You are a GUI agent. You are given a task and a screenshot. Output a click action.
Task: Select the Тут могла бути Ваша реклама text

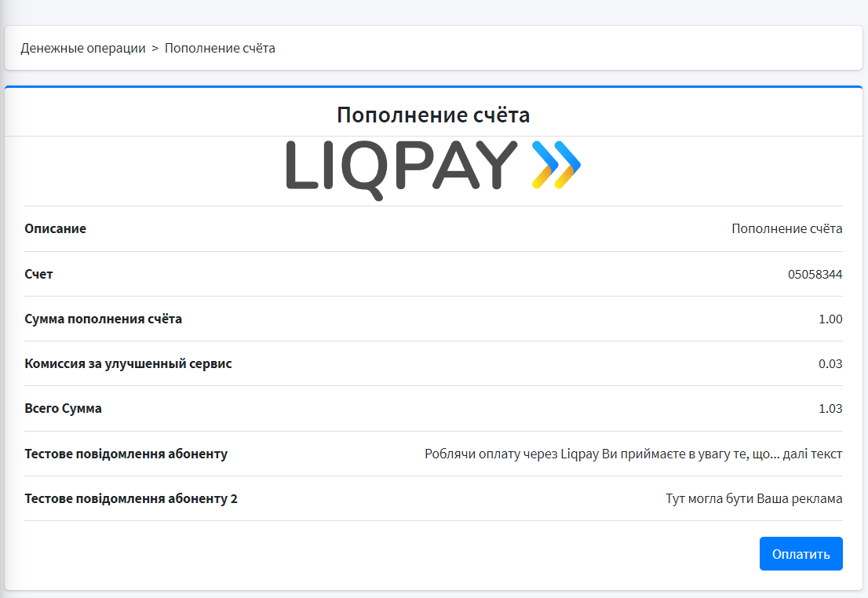[753, 498]
